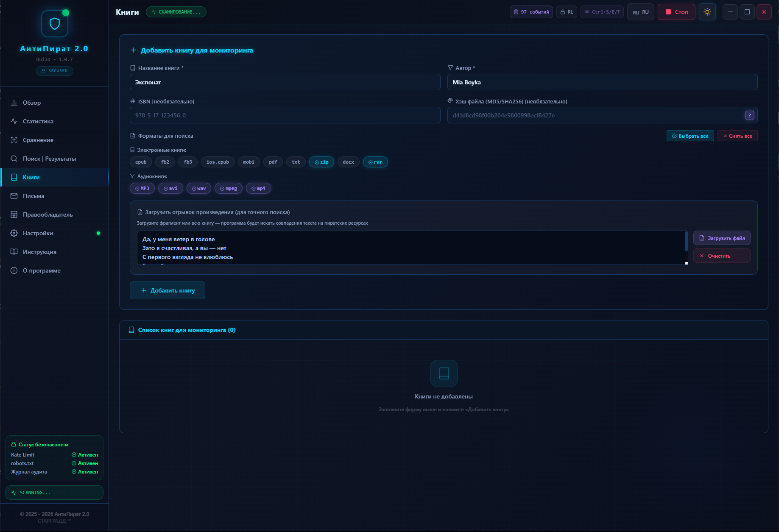779x532 pixels.
Task: Open the Статистика section
Action: point(54,121)
